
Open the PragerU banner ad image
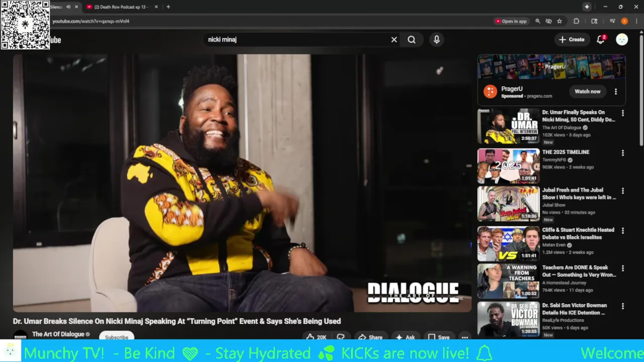(x=551, y=67)
